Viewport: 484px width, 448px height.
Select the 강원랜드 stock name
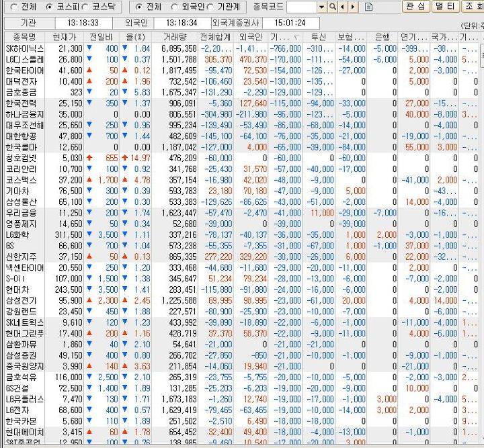(22, 312)
